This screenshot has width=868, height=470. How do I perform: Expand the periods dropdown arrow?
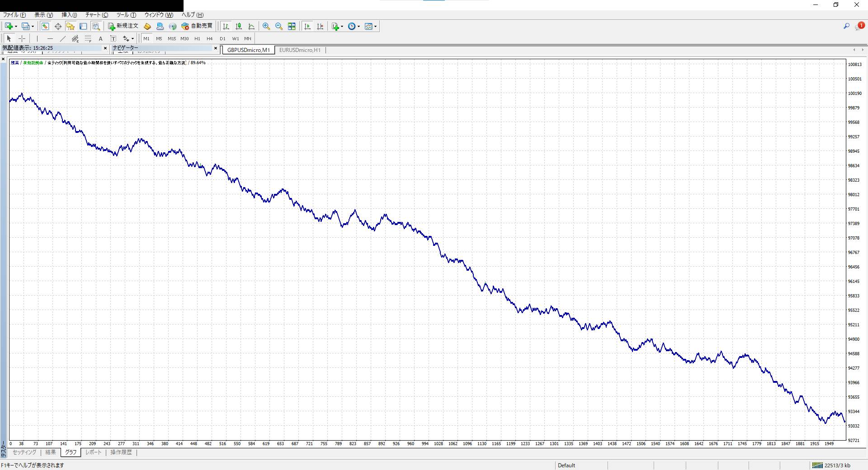click(x=359, y=26)
